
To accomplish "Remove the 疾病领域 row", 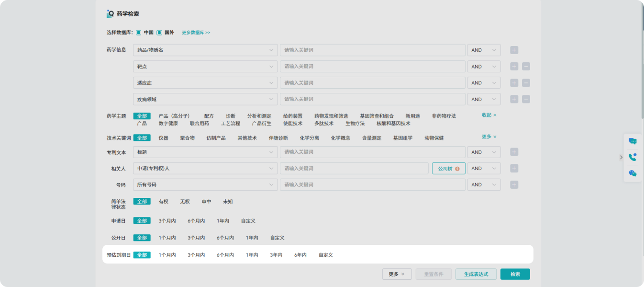I will point(526,99).
